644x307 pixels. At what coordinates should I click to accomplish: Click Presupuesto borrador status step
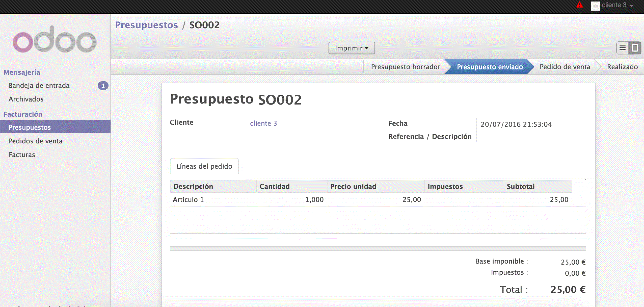(x=405, y=67)
